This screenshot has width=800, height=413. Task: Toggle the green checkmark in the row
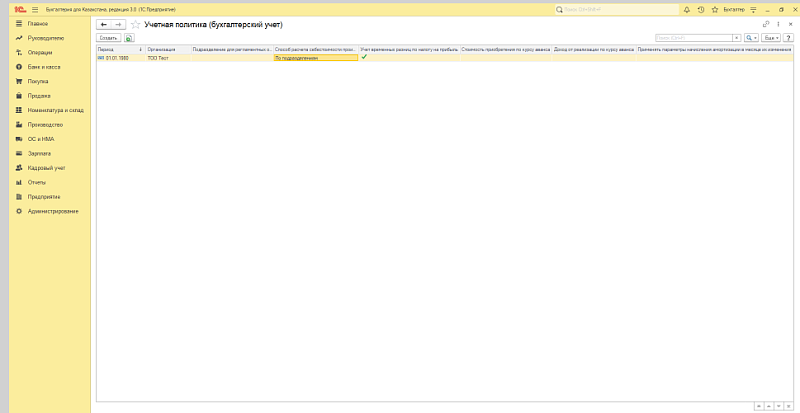364,58
